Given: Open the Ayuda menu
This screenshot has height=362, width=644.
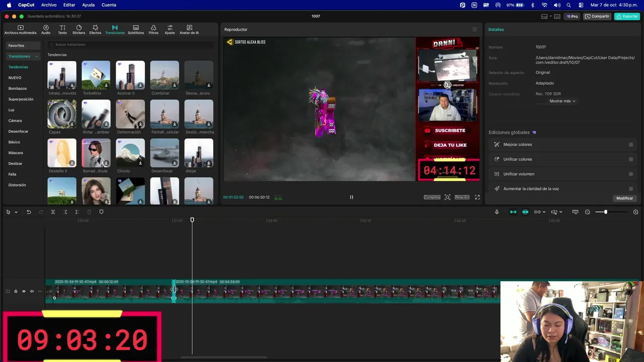Looking at the screenshot, I should [88, 5].
